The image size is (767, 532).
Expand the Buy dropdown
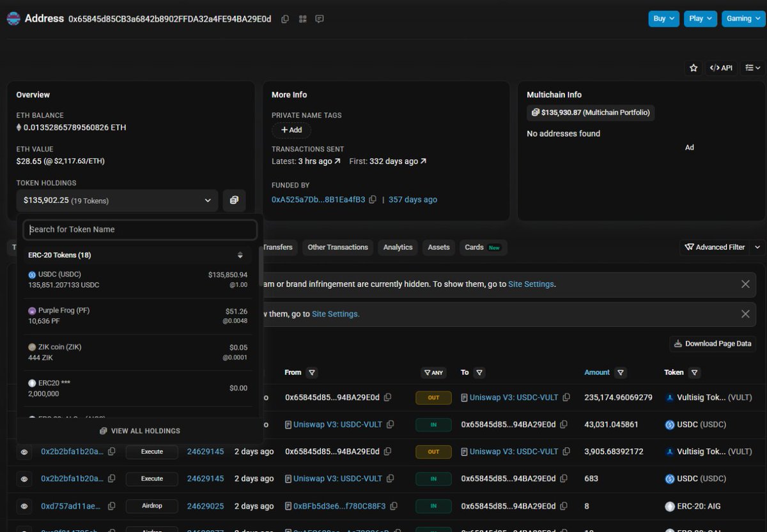click(664, 19)
